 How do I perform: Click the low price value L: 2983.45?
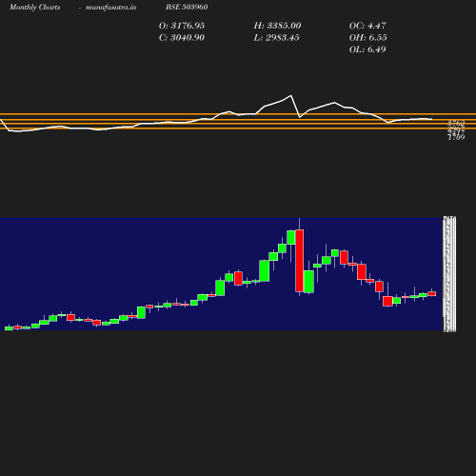point(276,37)
